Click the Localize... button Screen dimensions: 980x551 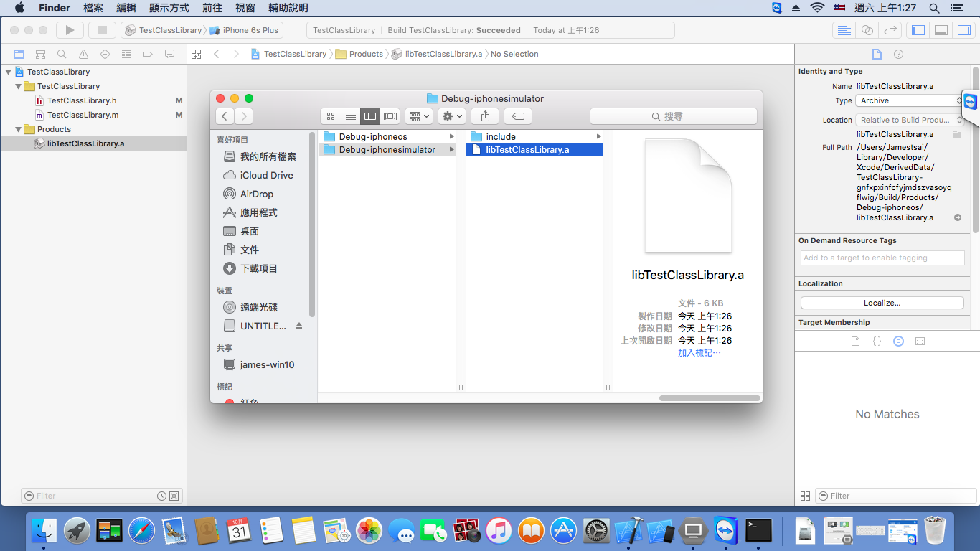882,303
